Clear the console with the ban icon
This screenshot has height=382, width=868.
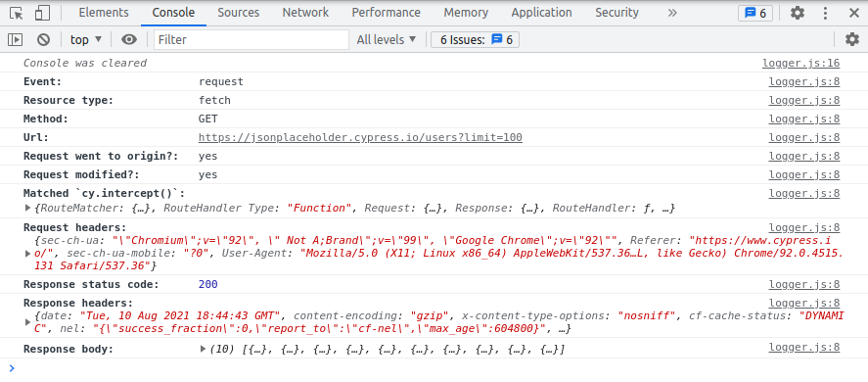coord(44,39)
